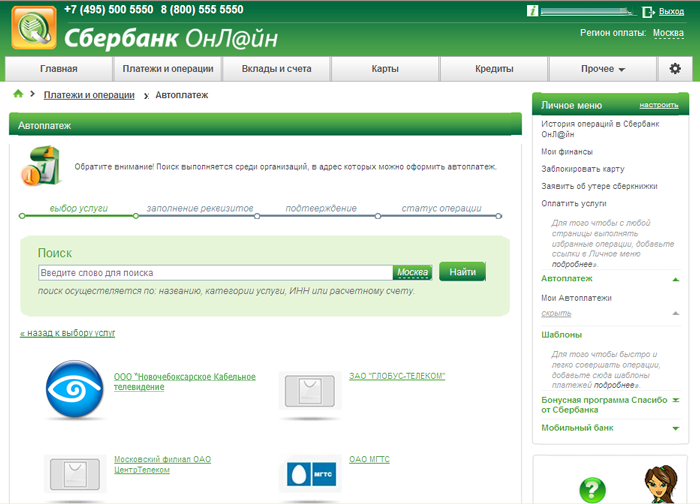Click the Мобильный банк heading
This screenshot has width=700, height=504.
click(x=577, y=428)
